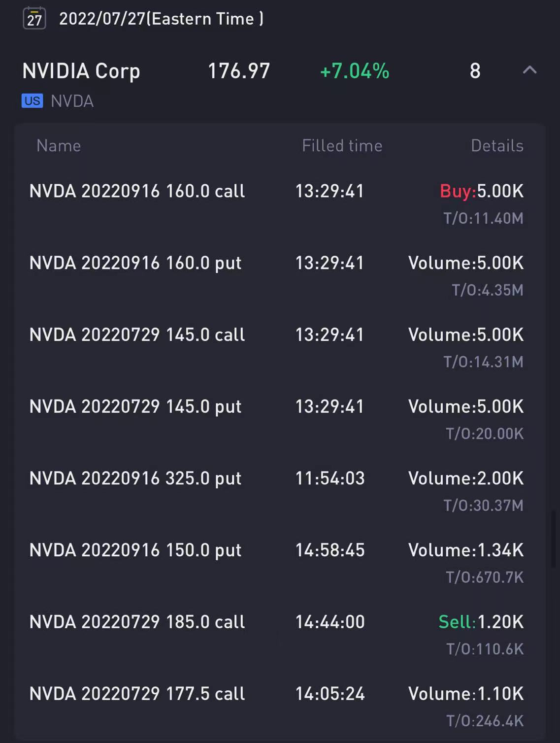560x743 pixels.
Task: Select NVDA 20220729 145.0 put option
Action: coord(280,420)
